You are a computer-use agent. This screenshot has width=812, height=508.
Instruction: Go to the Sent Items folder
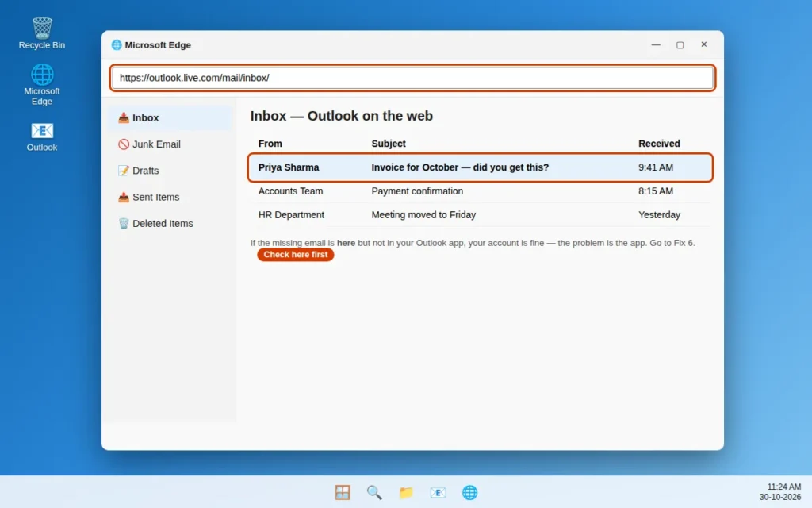[170, 198]
